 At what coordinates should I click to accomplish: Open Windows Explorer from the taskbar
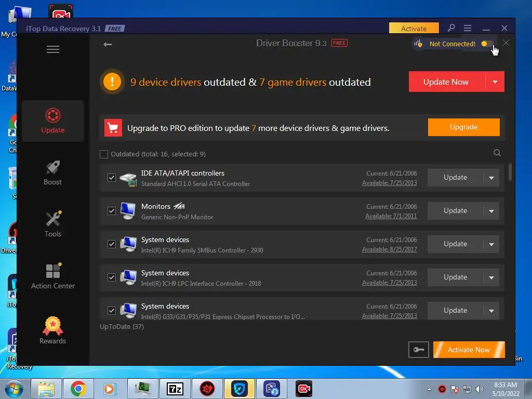46,389
